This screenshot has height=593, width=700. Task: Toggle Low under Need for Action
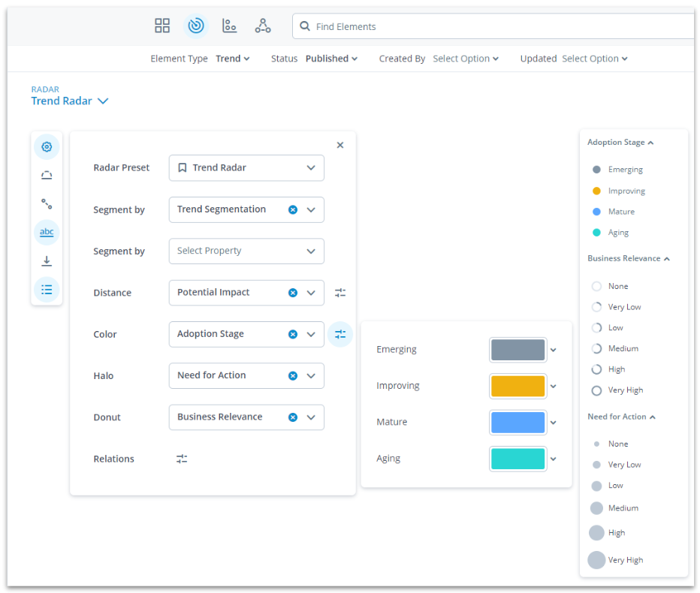coord(607,486)
